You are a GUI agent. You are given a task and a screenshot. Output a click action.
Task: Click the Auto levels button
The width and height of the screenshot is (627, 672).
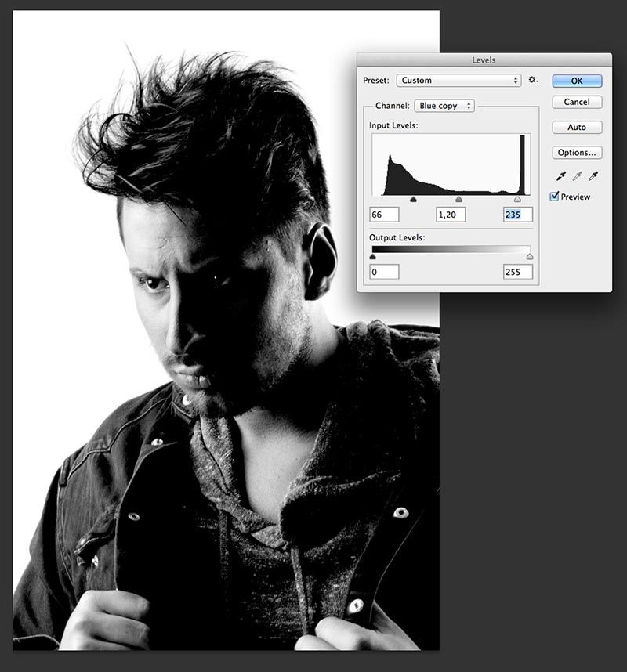(x=576, y=127)
